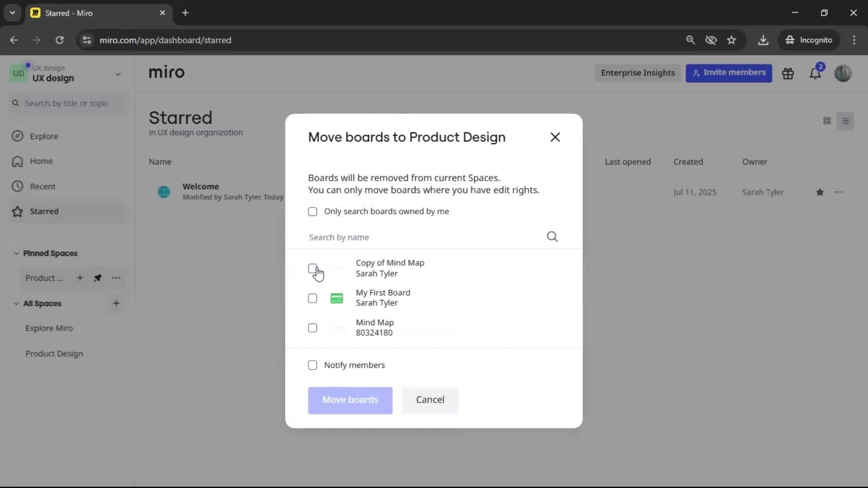This screenshot has width=868, height=488.
Task: Close the Move boards dialog
Action: pos(555,137)
